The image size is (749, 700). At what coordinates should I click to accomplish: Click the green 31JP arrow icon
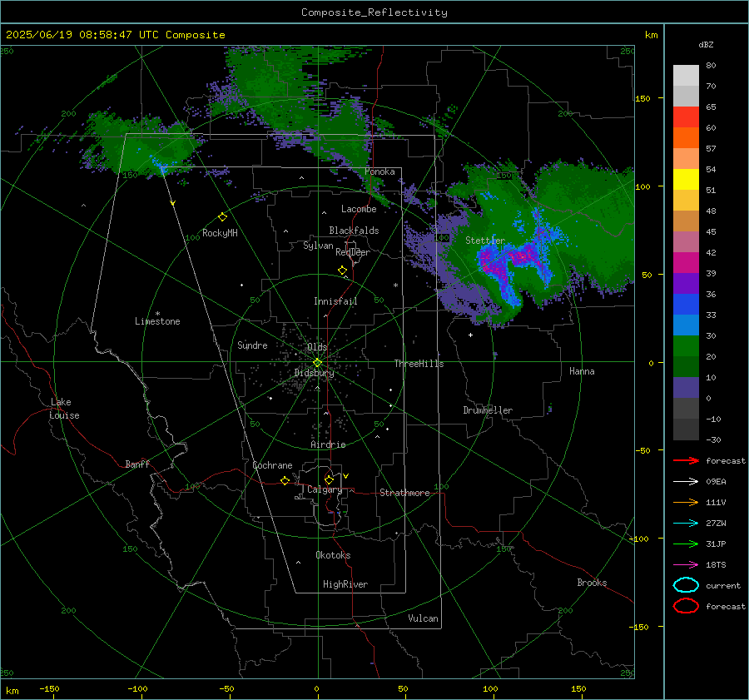tap(686, 544)
